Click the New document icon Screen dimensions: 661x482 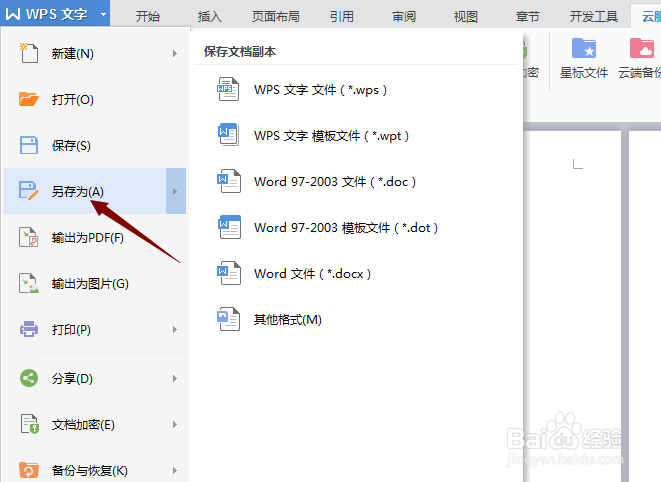(x=29, y=53)
